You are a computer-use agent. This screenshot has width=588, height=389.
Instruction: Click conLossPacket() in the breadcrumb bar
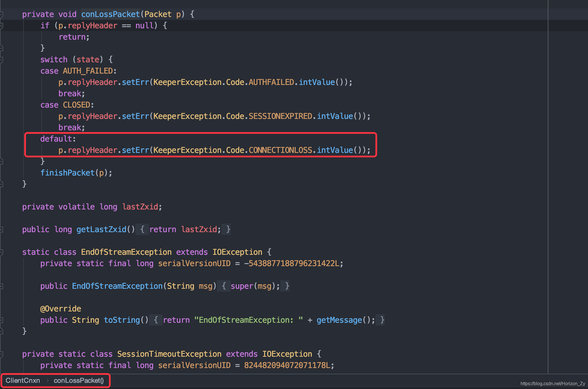(x=78, y=381)
